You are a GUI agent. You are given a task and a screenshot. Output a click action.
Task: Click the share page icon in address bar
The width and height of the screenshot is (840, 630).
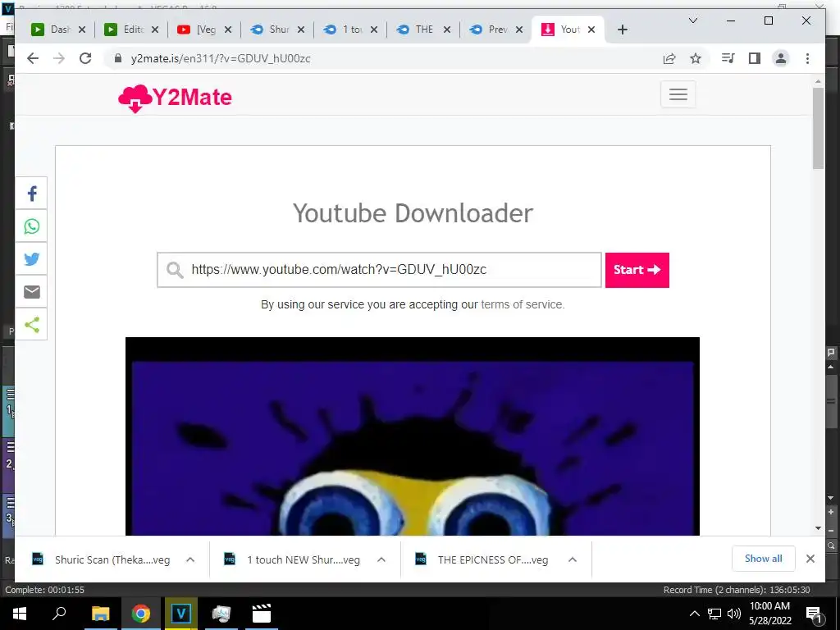click(x=669, y=58)
